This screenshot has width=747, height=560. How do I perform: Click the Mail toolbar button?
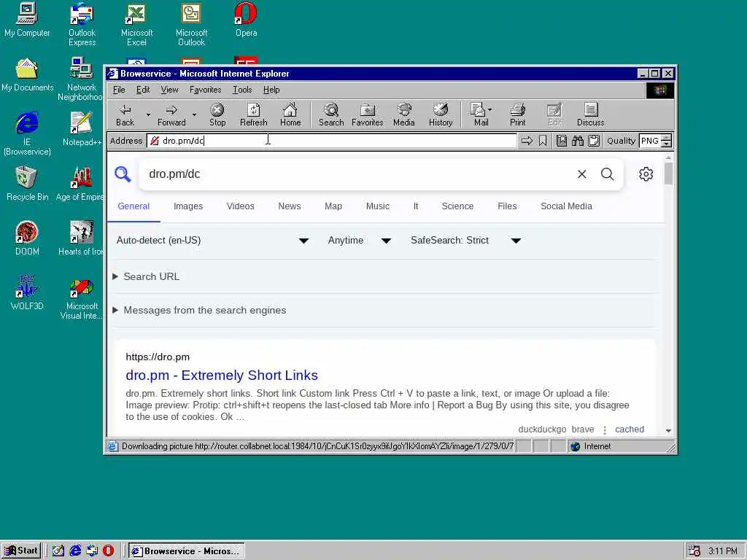point(479,114)
